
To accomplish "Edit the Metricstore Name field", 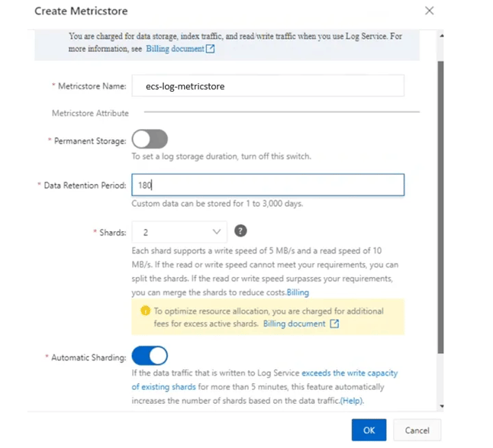I will [x=268, y=85].
